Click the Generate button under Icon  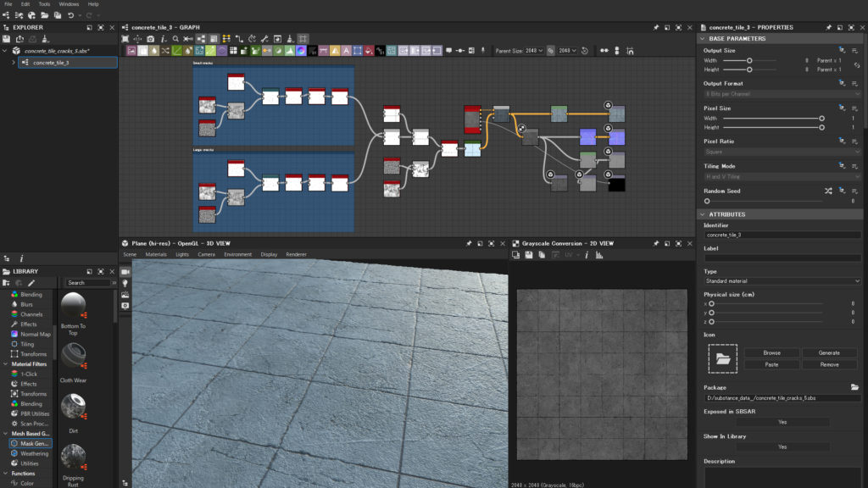pos(828,352)
